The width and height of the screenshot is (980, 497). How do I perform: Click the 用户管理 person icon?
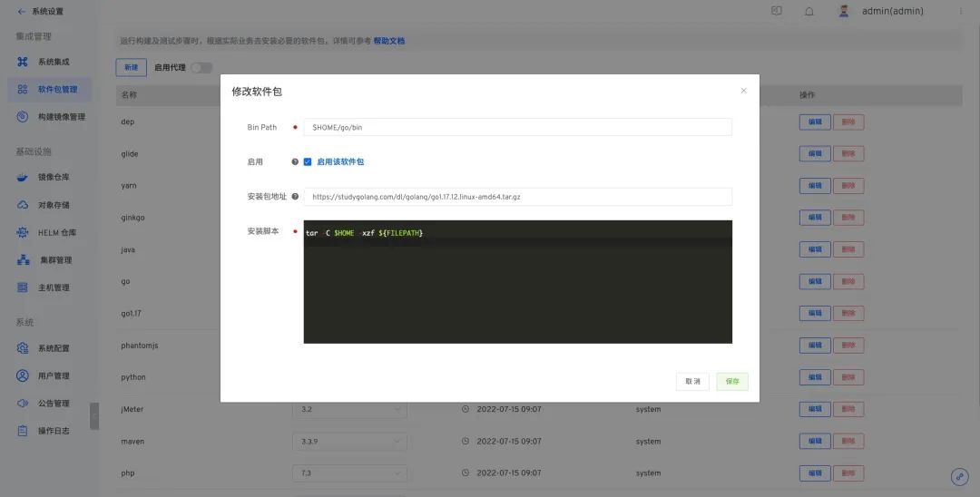pyautogui.click(x=23, y=375)
